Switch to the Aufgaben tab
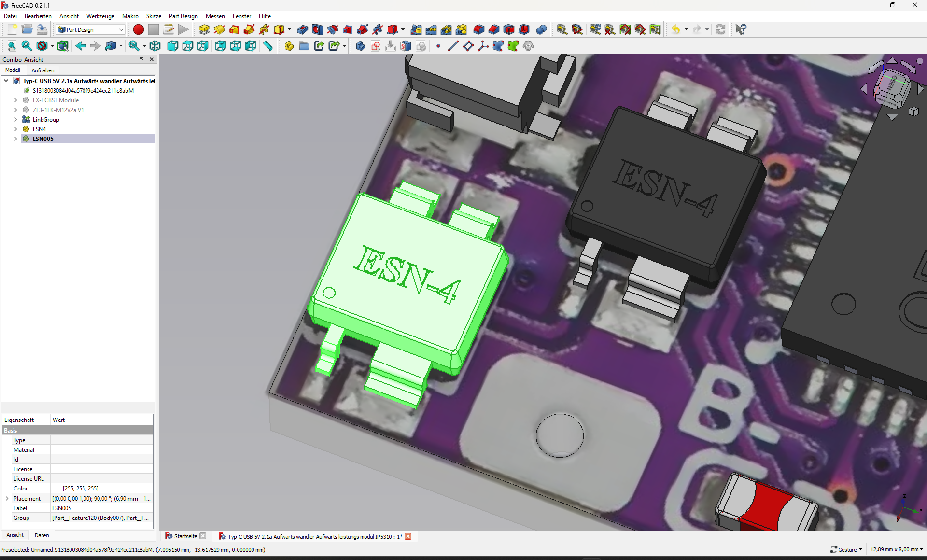This screenshot has width=927, height=560. coord(43,70)
